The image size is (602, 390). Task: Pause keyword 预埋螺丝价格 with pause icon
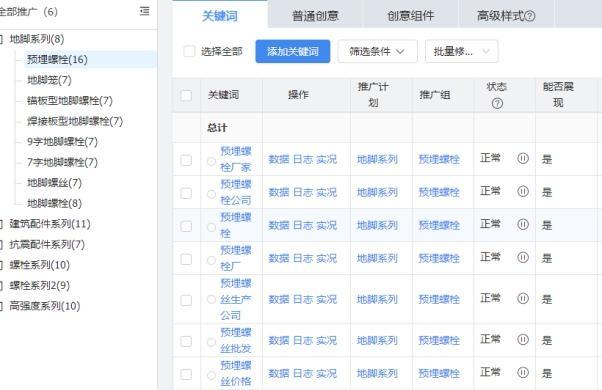point(523,372)
